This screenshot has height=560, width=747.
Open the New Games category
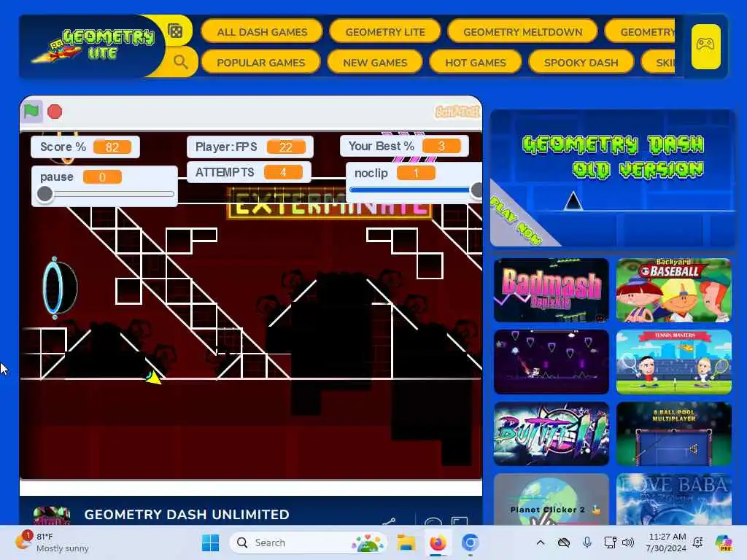[x=375, y=63]
